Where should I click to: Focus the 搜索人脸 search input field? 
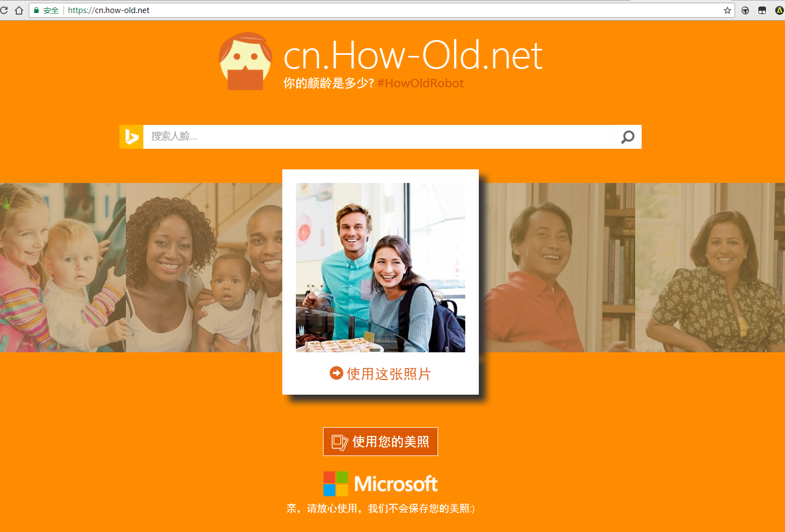coord(379,137)
